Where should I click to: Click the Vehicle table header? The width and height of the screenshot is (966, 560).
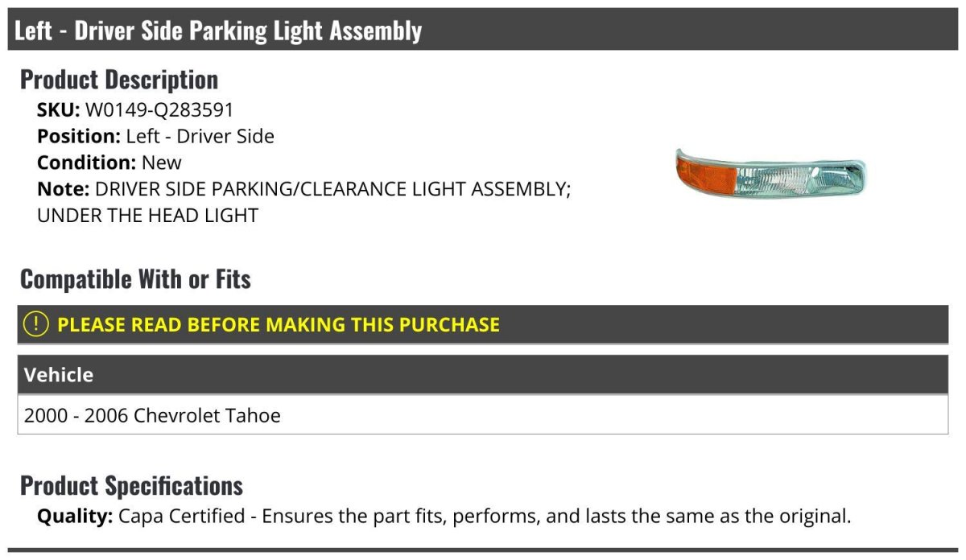(x=59, y=375)
